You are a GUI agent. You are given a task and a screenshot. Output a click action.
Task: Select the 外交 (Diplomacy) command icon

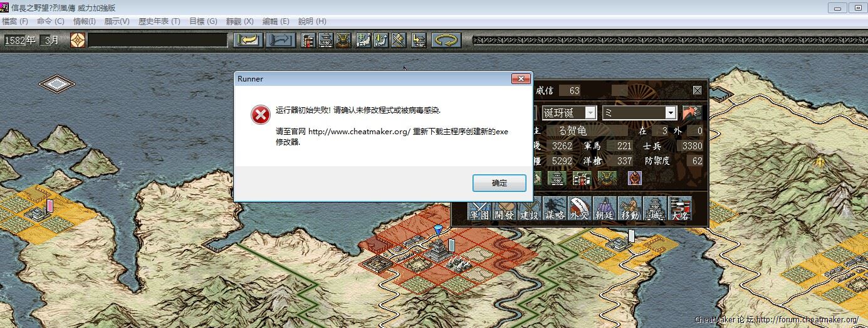coord(580,209)
